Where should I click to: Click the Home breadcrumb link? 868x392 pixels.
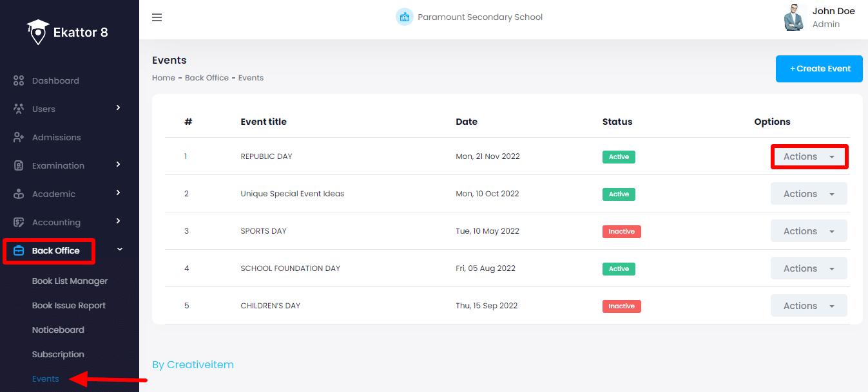click(163, 78)
